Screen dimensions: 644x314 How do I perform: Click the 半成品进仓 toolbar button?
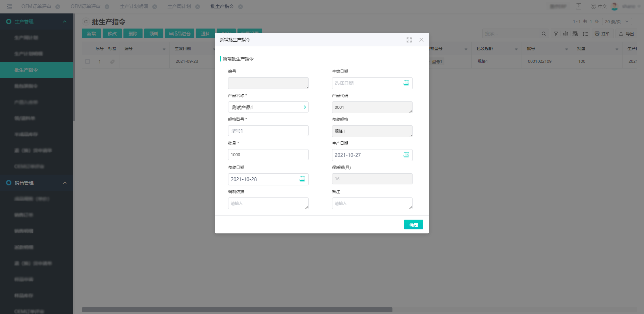pos(179,34)
